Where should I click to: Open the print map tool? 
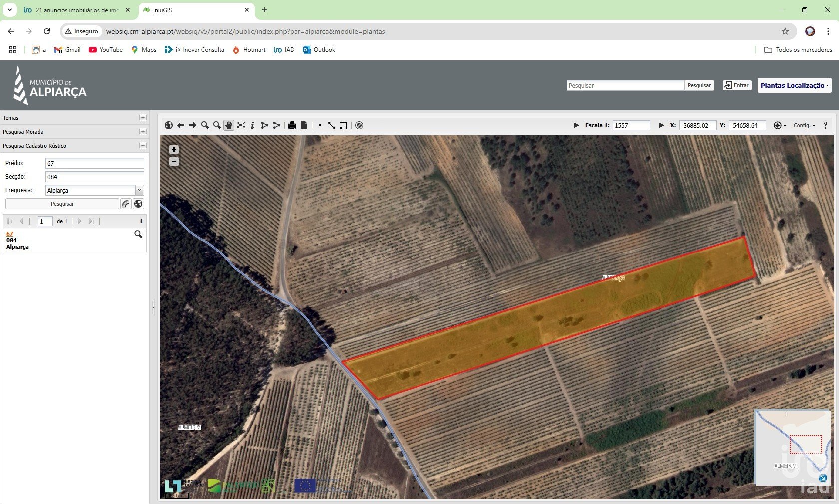[292, 125]
